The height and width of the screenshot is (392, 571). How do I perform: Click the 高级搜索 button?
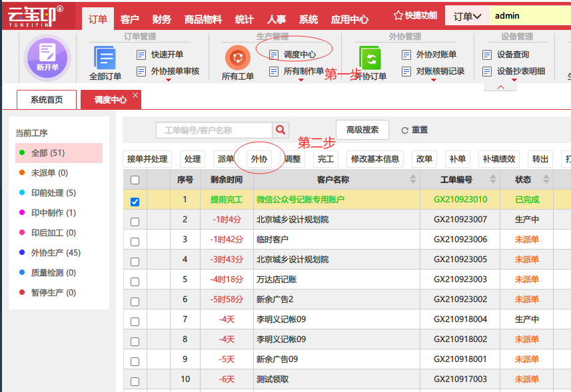[x=362, y=130]
